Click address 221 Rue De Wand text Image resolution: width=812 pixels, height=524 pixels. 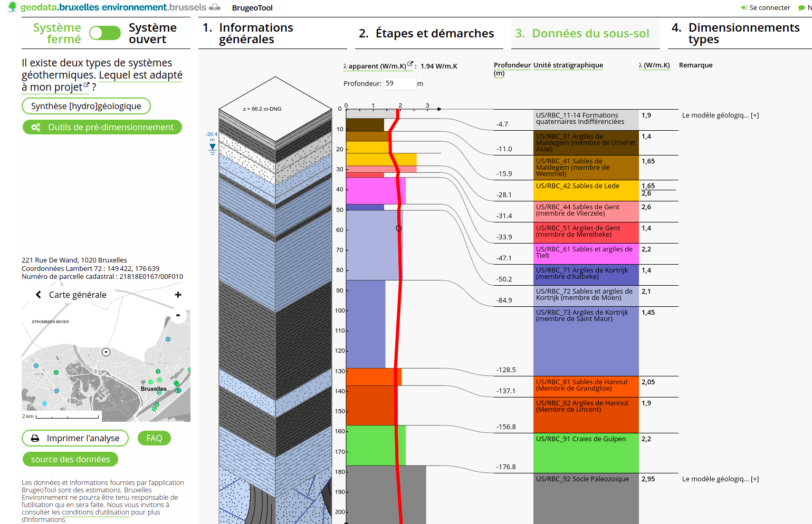(74, 260)
